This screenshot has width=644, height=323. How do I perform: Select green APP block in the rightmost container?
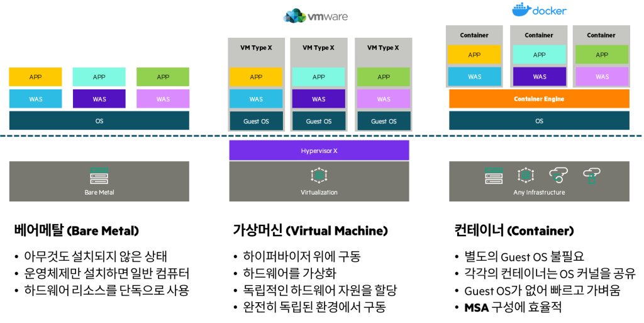tap(601, 55)
